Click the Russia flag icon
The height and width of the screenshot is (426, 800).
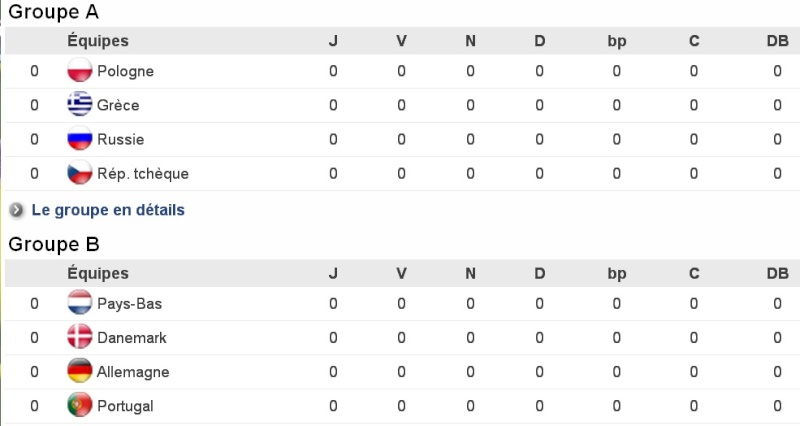(x=80, y=139)
